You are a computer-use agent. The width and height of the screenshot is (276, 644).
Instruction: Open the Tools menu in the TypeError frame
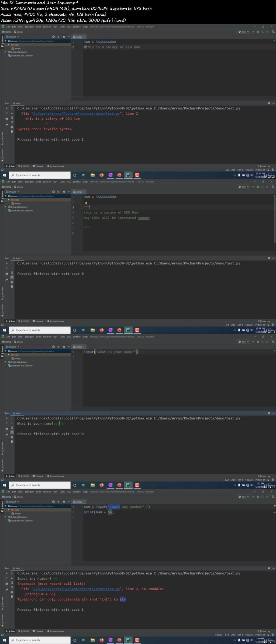pyautogui.click(x=62, y=492)
